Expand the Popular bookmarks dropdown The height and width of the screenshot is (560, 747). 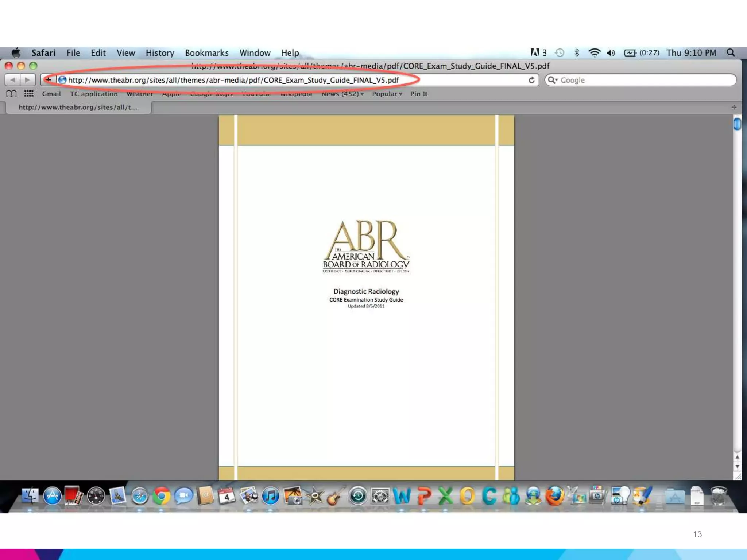point(387,94)
